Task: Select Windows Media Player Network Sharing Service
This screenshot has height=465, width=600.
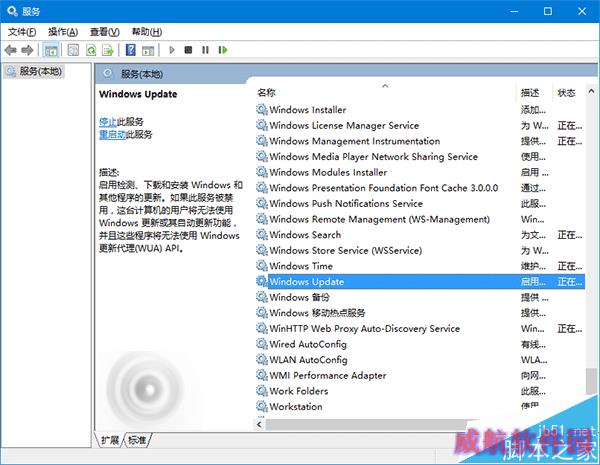Action: [x=420, y=157]
